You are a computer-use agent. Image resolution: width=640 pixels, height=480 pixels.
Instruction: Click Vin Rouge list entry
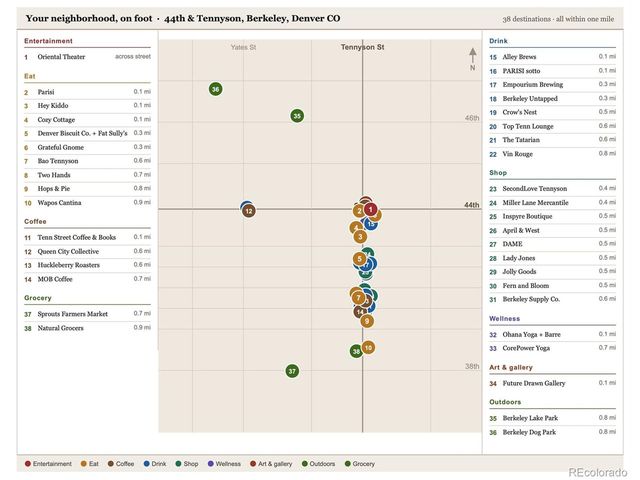point(553,154)
